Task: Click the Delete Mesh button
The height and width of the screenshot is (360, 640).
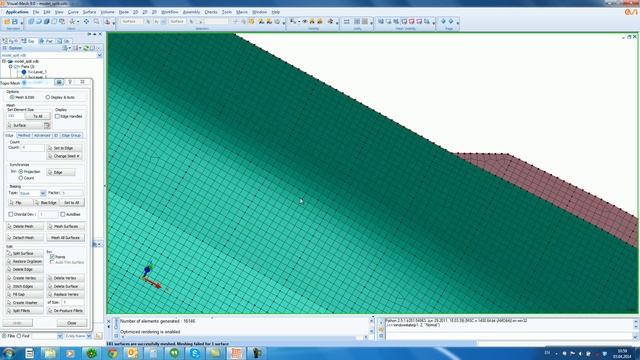Action: 24,227
